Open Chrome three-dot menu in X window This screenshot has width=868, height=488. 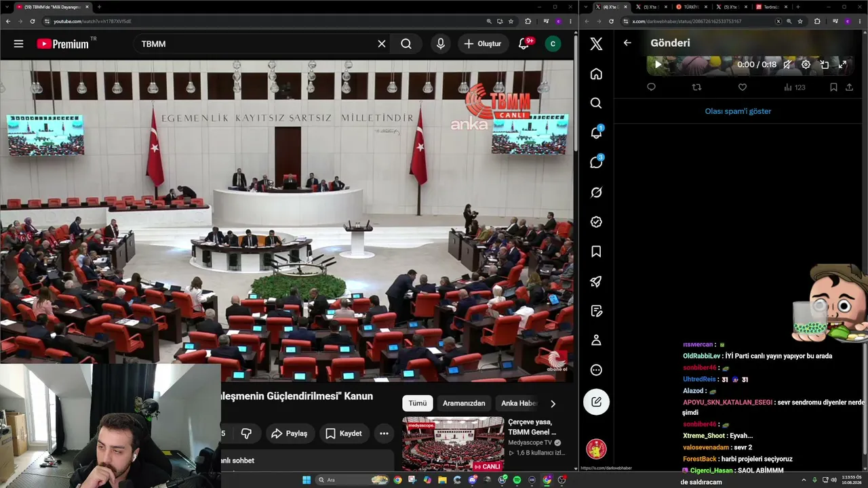860,21
